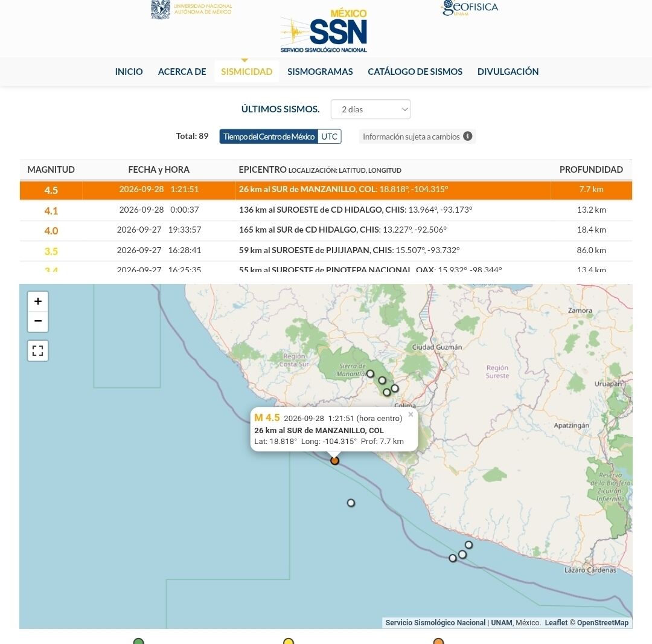The width and height of the screenshot is (652, 644).
Task: Click the offshore marker south of the M 4.5 epicenter
Action: 351,503
